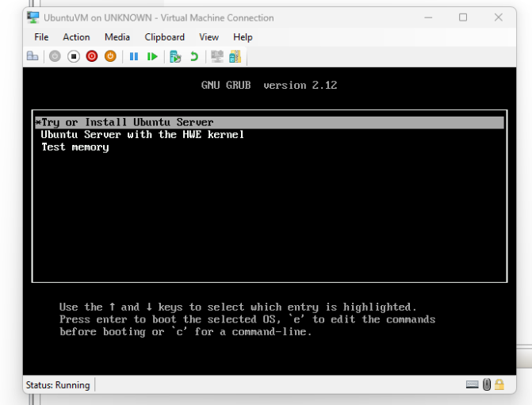Reset the VM using the green arrow icon
Image resolution: width=532 pixels, height=405 pixels.
152,56
